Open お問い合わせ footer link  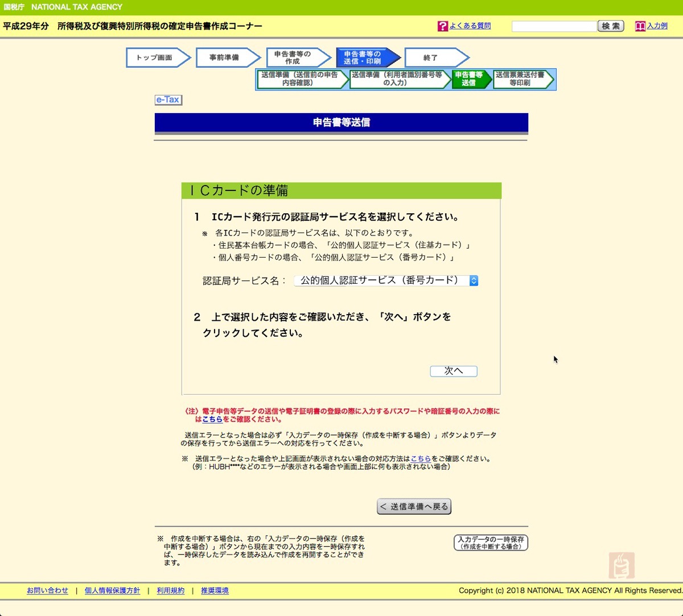pyautogui.click(x=47, y=591)
